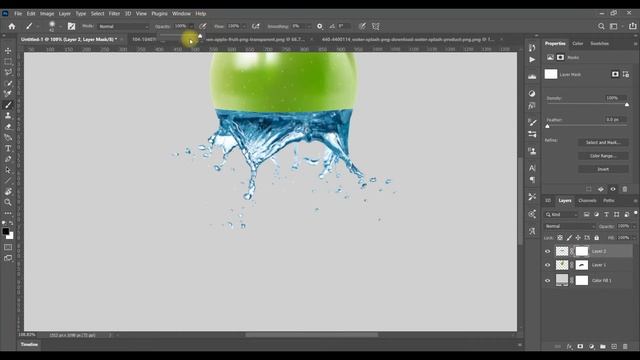Open Layers panel Opacity dropdown
640x360 pixels.
tap(634, 226)
